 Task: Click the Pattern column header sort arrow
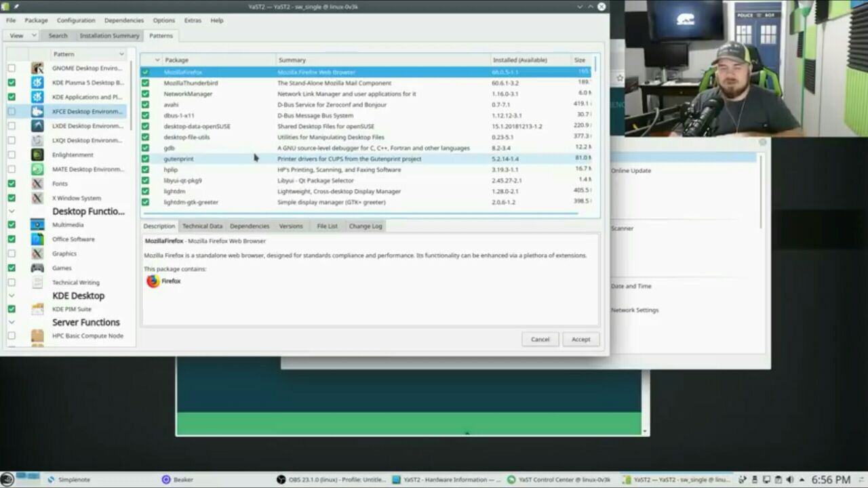click(x=121, y=54)
